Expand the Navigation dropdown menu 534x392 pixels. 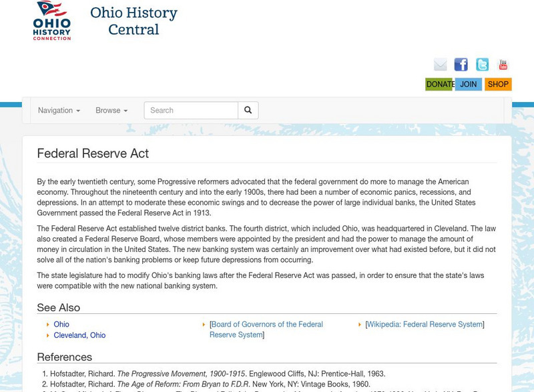coord(59,110)
